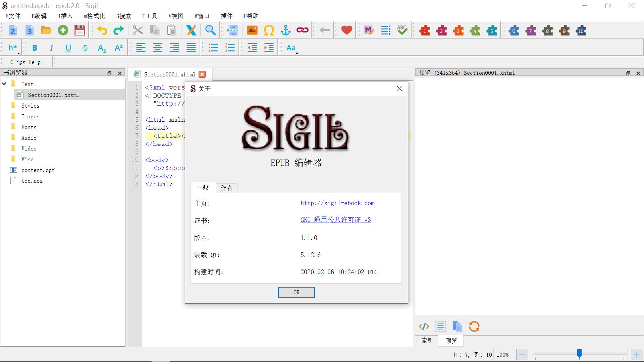Image resolution: width=644 pixels, height=362 pixels.
Task: Toggle strikethrough formatting
Action: pos(85,48)
